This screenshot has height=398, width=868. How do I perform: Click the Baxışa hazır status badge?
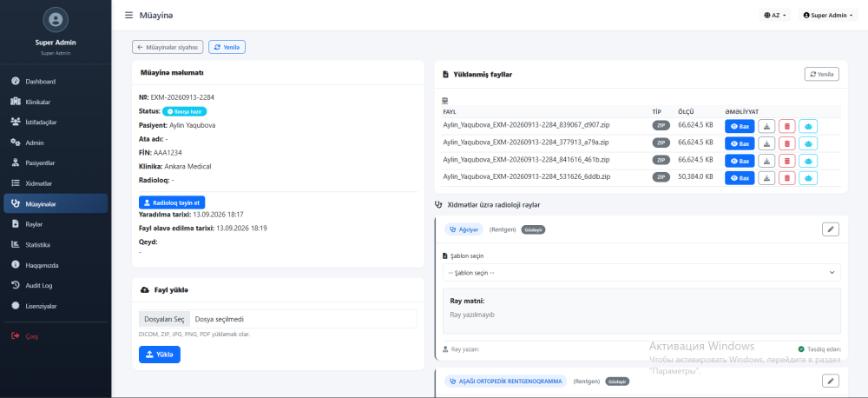coord(184,111)
